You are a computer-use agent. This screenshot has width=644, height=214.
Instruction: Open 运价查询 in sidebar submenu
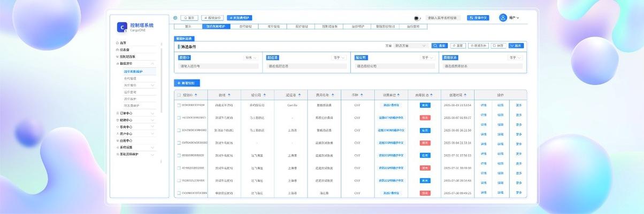click(x=130, y=92)
